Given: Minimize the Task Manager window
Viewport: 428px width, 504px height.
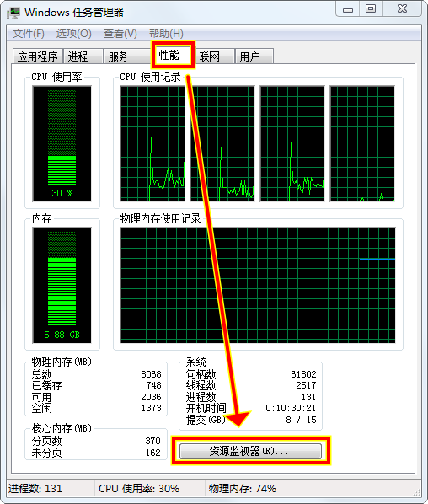Looking at the screenshot, I should [x=347, y=9].
